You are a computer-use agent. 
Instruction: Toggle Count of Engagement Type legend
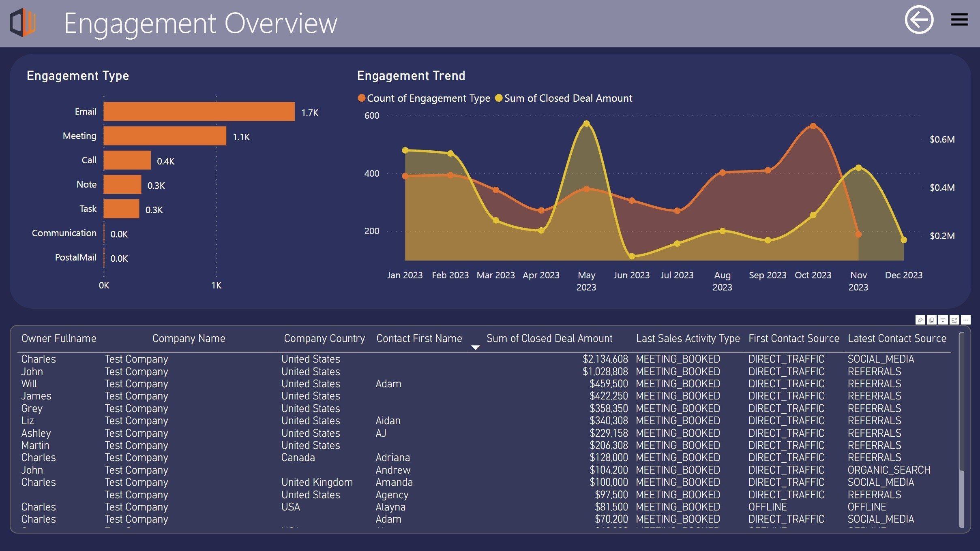click(x=424, y=98)
